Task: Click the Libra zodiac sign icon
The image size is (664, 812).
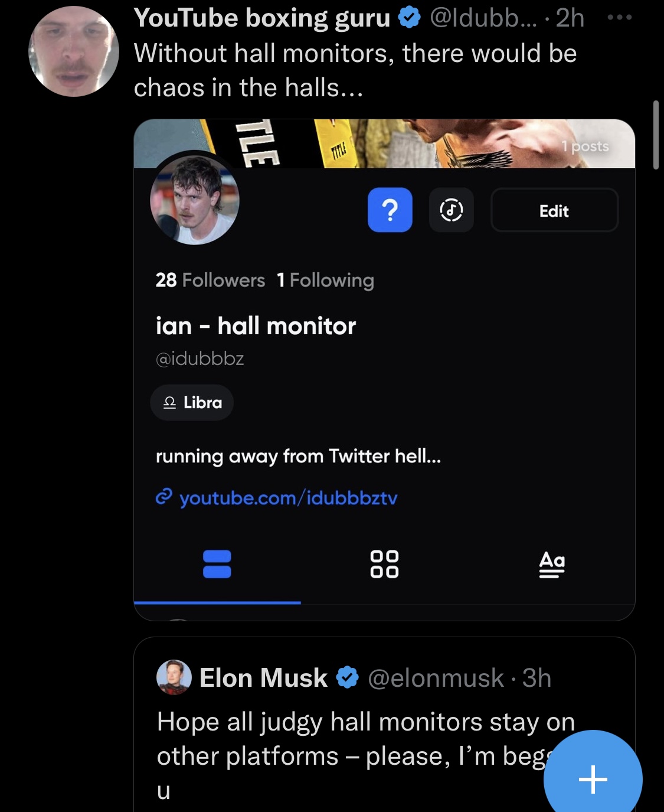Action: tap(169, 403)
